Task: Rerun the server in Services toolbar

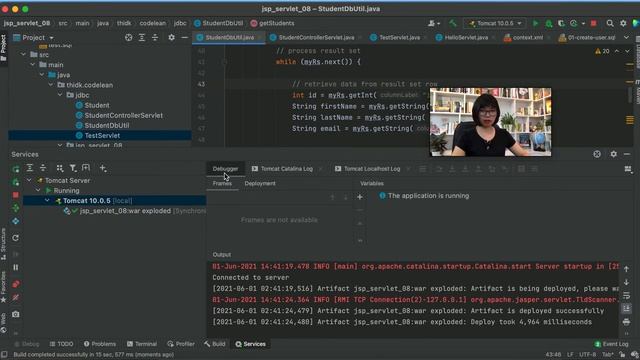Action: pos(16,169)
